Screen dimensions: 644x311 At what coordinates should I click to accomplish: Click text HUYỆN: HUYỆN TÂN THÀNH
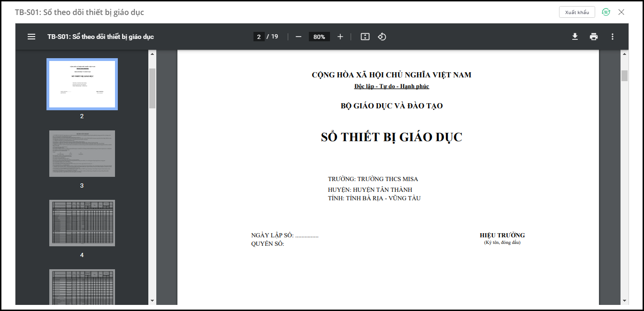coord(370,190)
